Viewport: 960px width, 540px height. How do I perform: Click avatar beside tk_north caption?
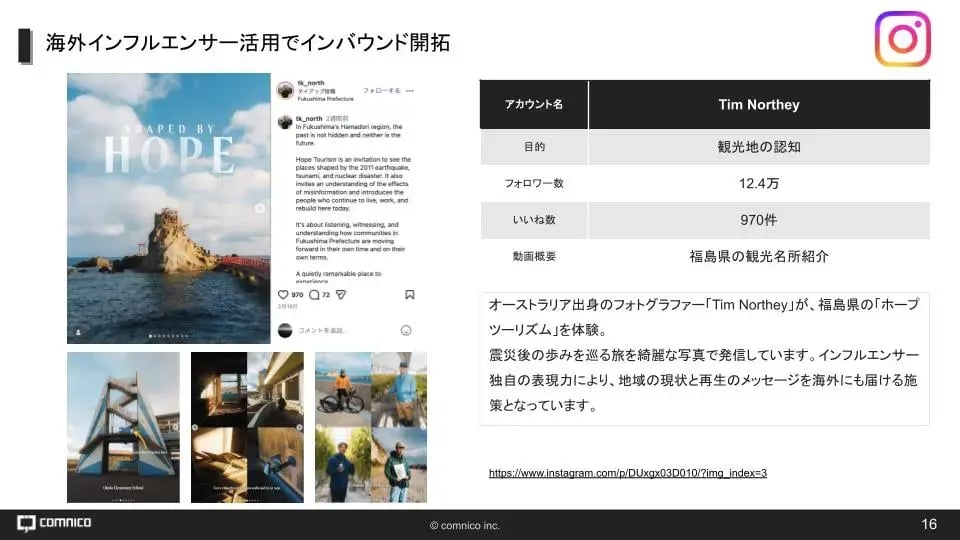[x=285, y=121]
